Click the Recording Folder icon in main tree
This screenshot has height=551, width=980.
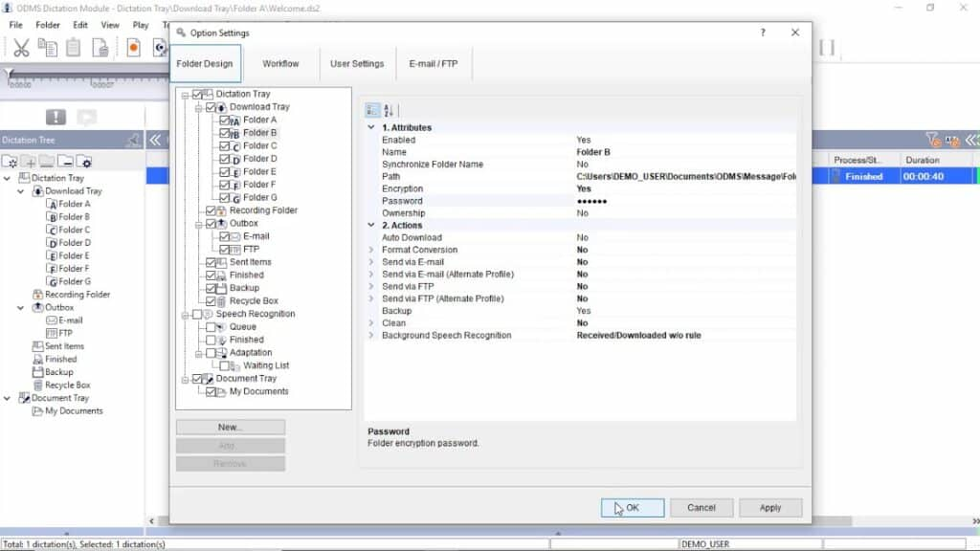[x=37, y=295]
